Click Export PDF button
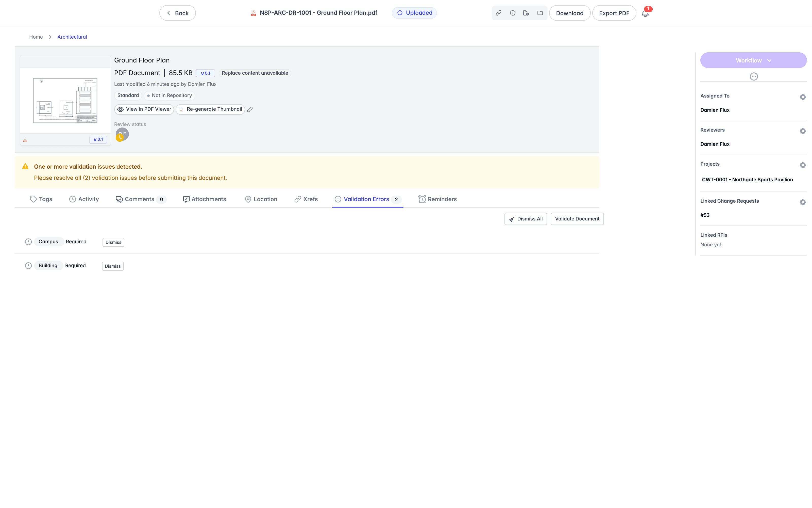Screen dimensions: 812x508 [614, 13]
